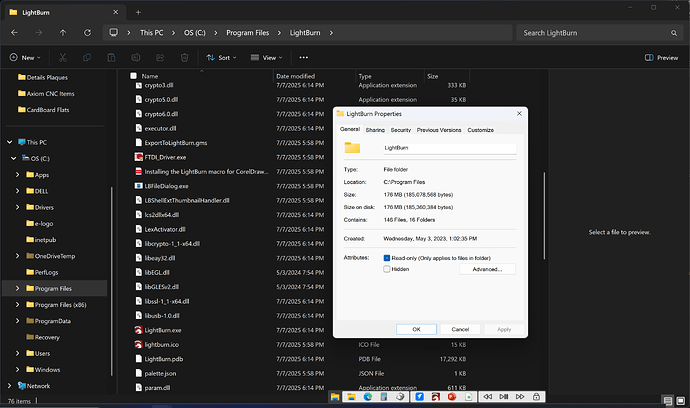Image resolution: width=690 pixels, height=408 pixels.
Task: Click the fast-forward control in taskbar
Action: 520,397
